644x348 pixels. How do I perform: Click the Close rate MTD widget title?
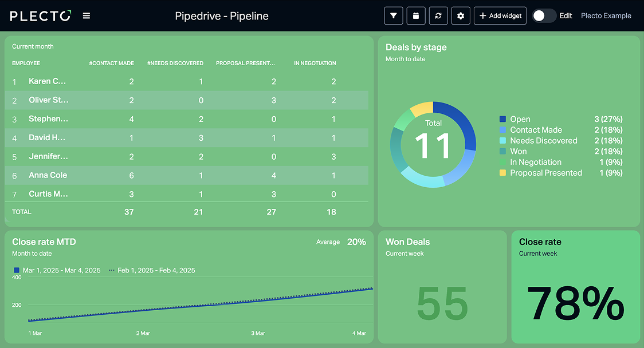pos(44,242)
